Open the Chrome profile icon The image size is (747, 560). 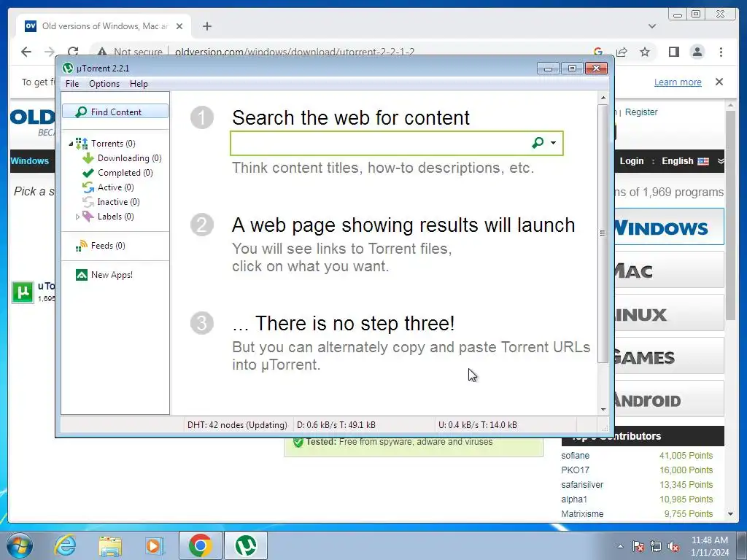point(697,52)
